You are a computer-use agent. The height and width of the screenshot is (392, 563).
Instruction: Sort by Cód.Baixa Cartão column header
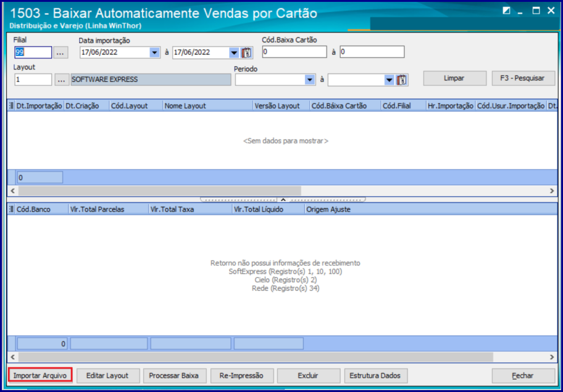pos(346,106)
